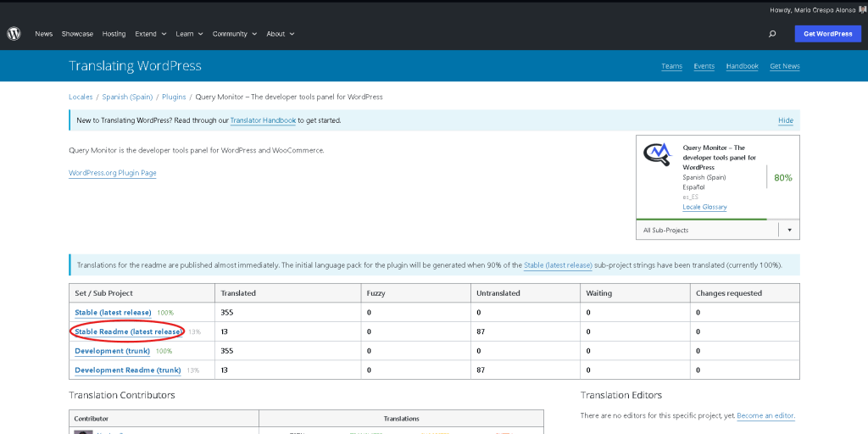Open the Locale Glossary link
Screen dimensions: 868x434
(x=704, y=207)
